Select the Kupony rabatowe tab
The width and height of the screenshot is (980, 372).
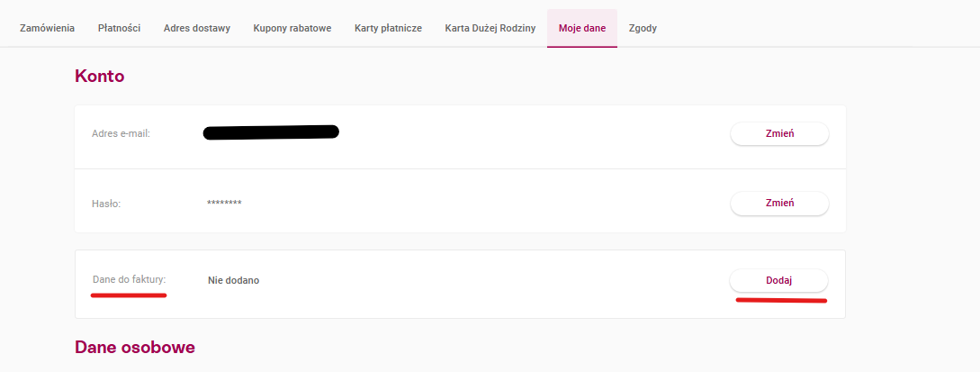click(x=292, y=28)
